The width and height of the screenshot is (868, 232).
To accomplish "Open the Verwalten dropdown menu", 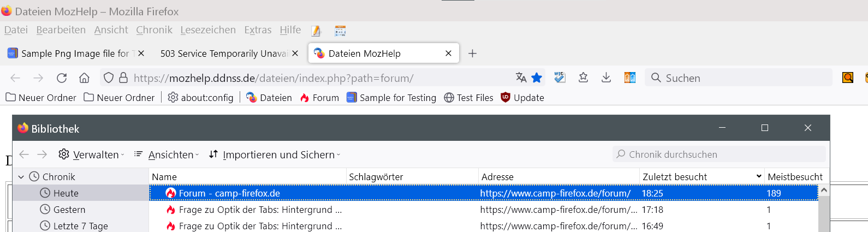I will pos(92,154).
